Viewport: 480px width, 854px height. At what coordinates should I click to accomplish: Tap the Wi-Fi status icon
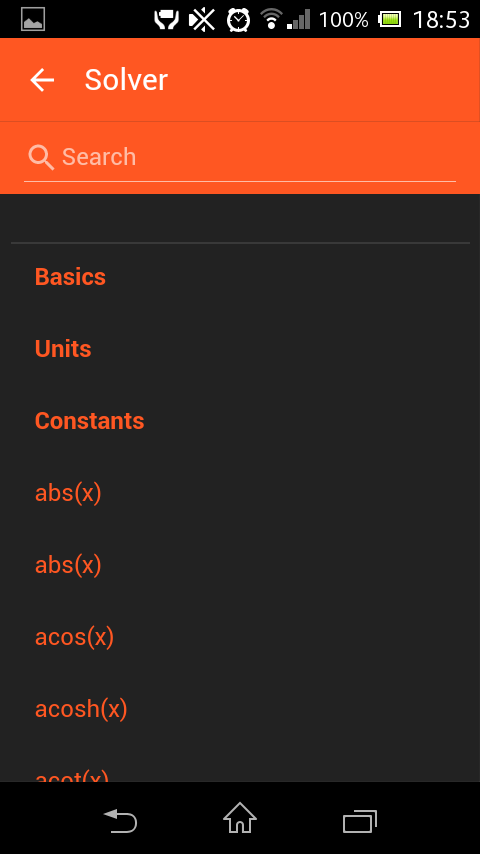click(270, 19)
